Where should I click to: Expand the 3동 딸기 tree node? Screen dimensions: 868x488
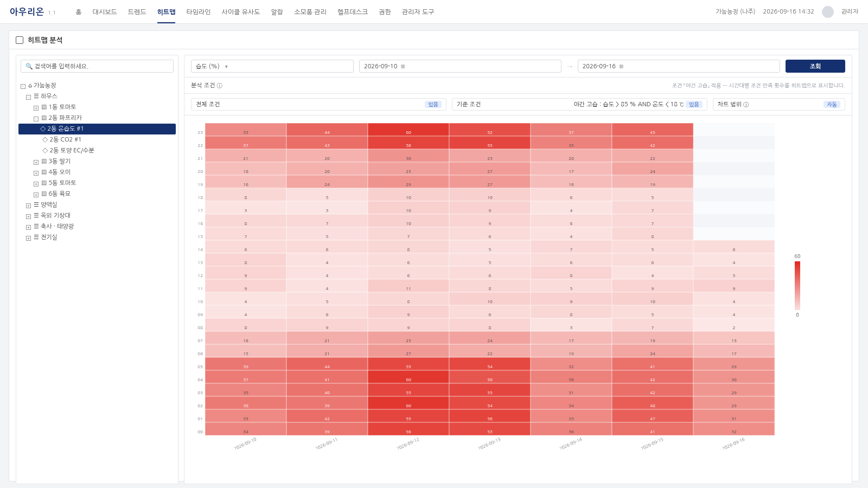[36, 162]
